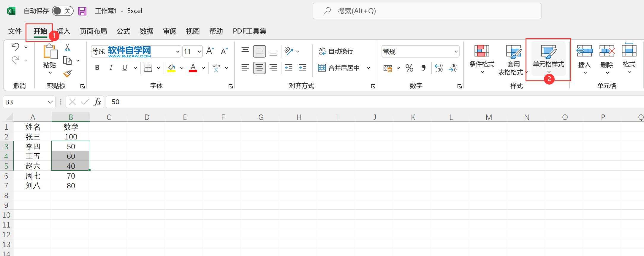This screenshot has width=644, height=256.
Task: Apply yellow fill color bucket
Action: click(171, 68)
